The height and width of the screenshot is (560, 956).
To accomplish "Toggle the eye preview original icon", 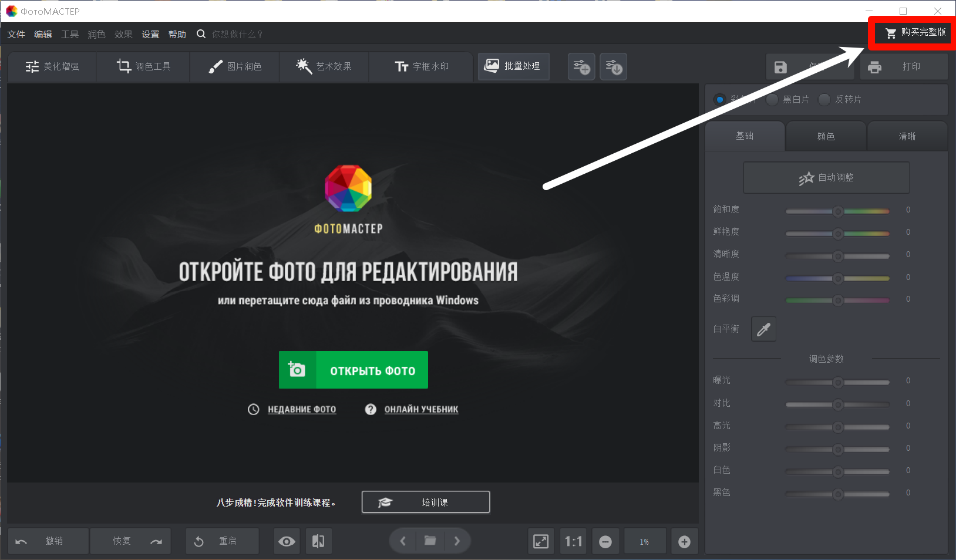I will click(x=287, y=541).
